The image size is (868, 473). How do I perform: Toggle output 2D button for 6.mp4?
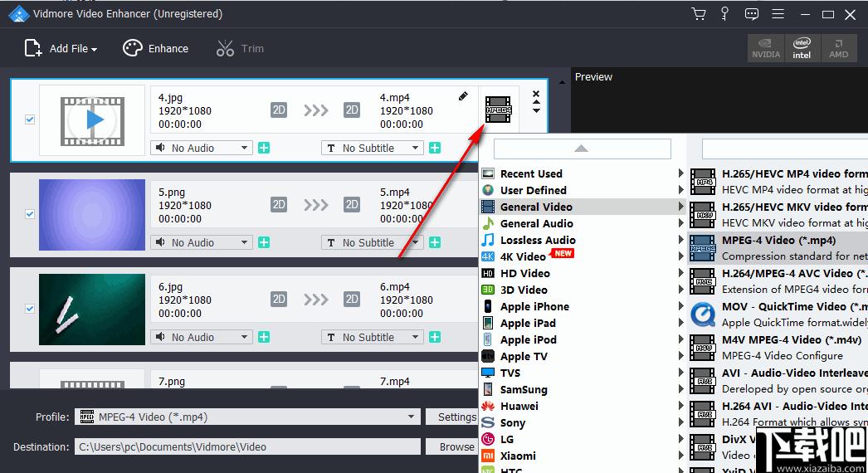pyautogui.click(x=352, y=300)
